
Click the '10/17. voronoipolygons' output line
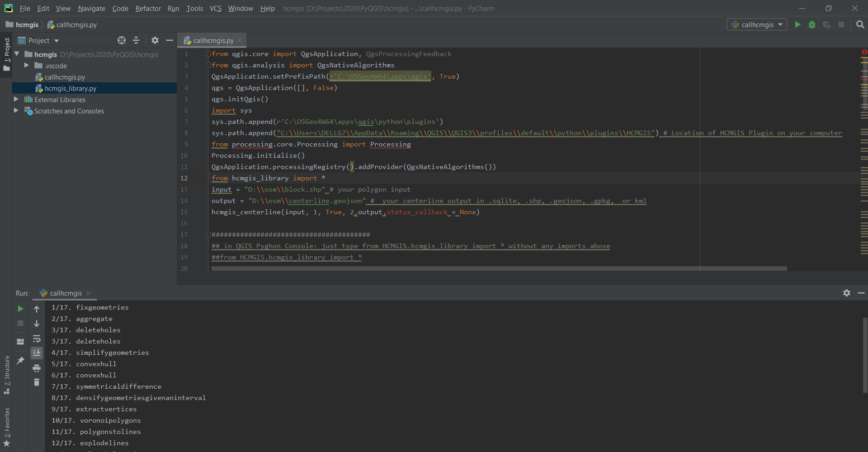[x=96, y=420]
